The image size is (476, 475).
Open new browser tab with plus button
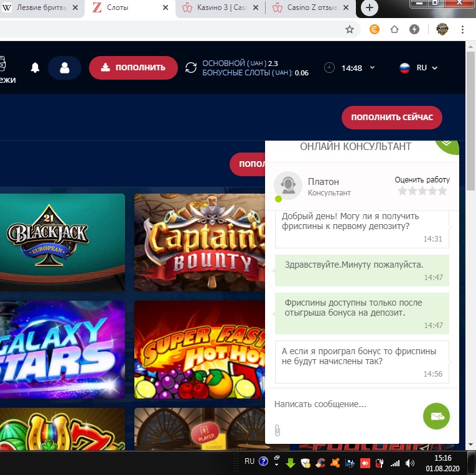click(369, 7)
